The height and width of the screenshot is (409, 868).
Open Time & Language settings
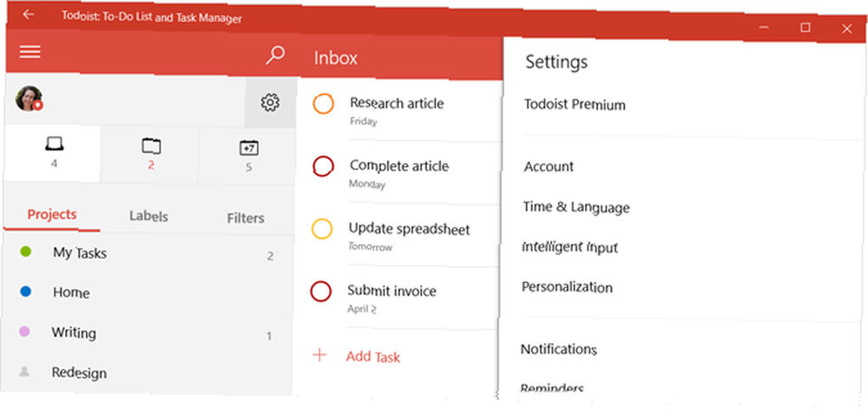point(576,208)
